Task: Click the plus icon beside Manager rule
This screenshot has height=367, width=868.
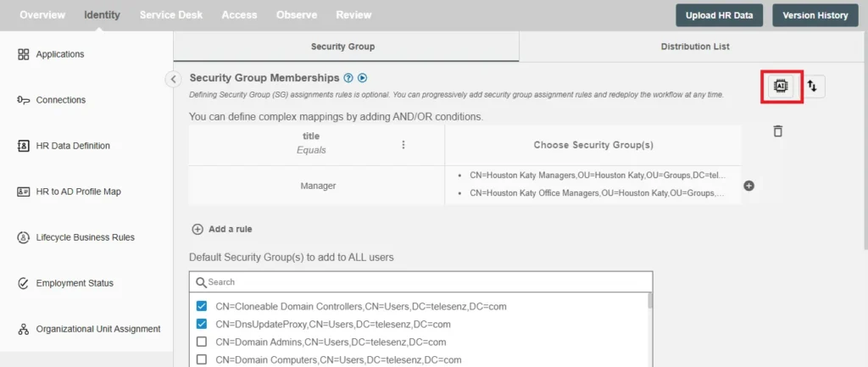Action: [749, 186]
